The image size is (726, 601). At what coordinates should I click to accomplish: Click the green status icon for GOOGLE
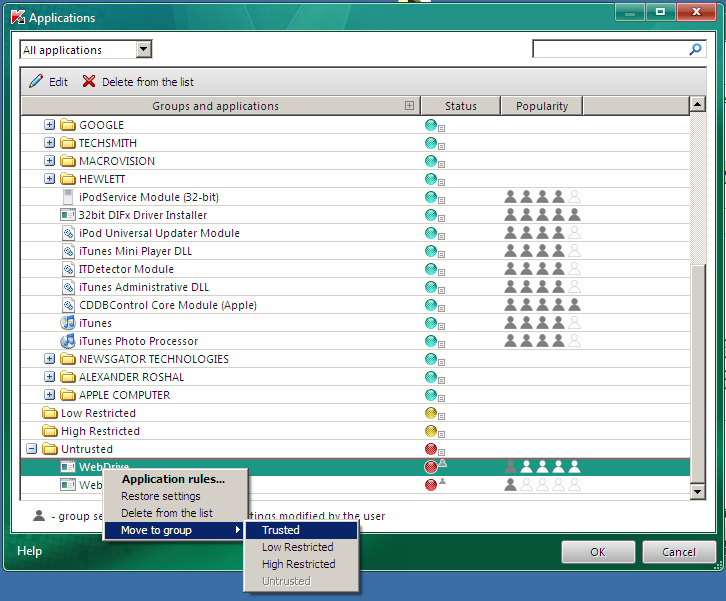(431, 125)
